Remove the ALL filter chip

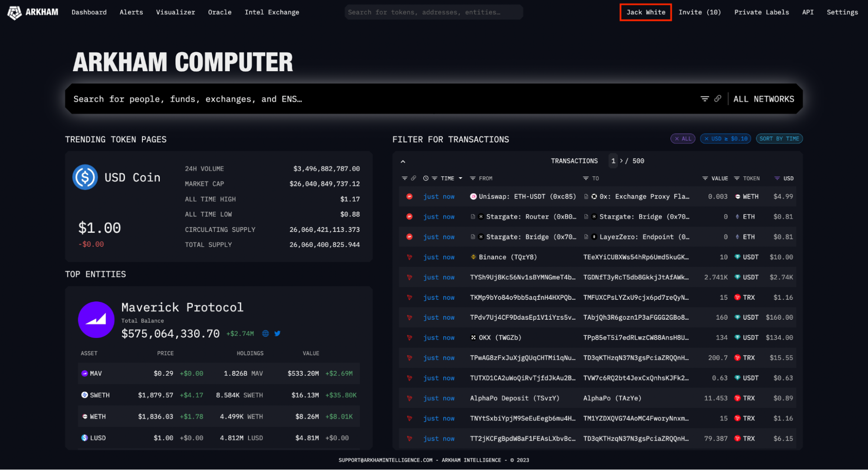coord(677,139)
